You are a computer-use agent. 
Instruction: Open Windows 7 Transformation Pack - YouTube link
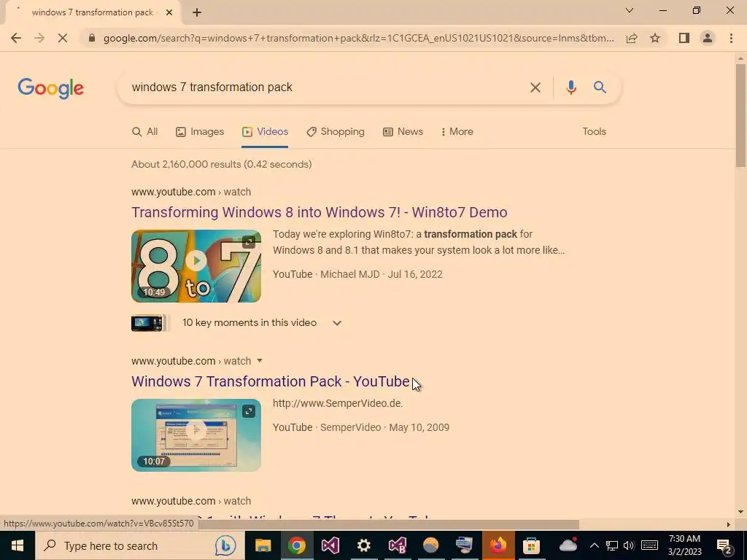click(271, 381)
